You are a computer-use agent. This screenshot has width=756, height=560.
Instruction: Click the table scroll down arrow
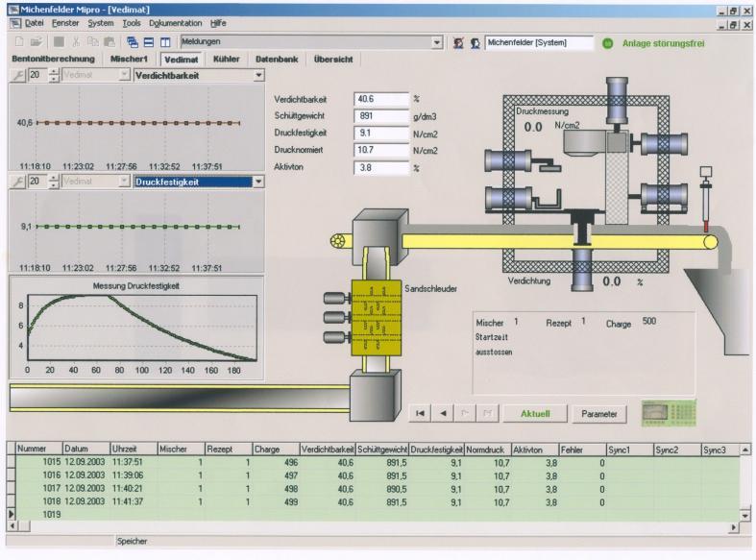[x=745, y=515]
